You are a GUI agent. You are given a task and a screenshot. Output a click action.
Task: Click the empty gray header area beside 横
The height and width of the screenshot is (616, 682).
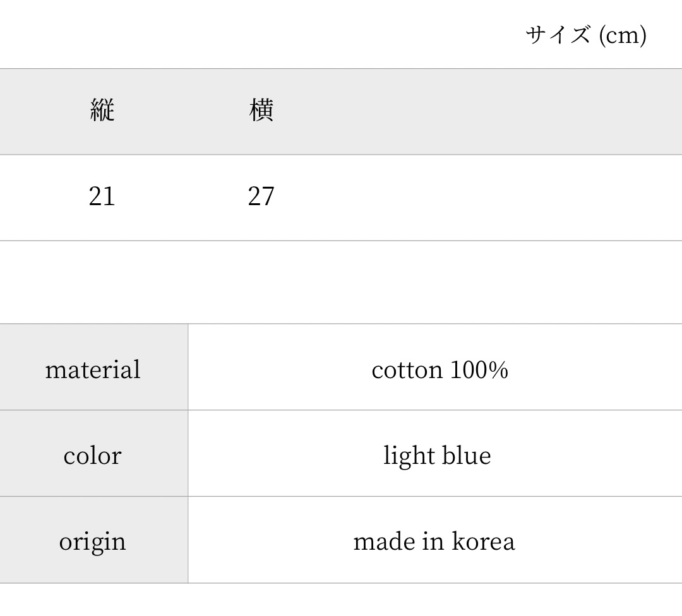(x=480, y=111)
